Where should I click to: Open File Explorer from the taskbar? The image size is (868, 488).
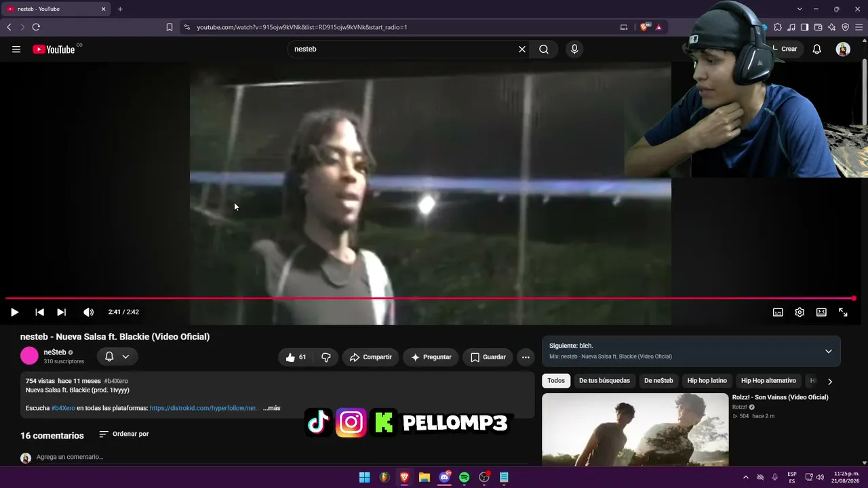click(x=425, y=477)
